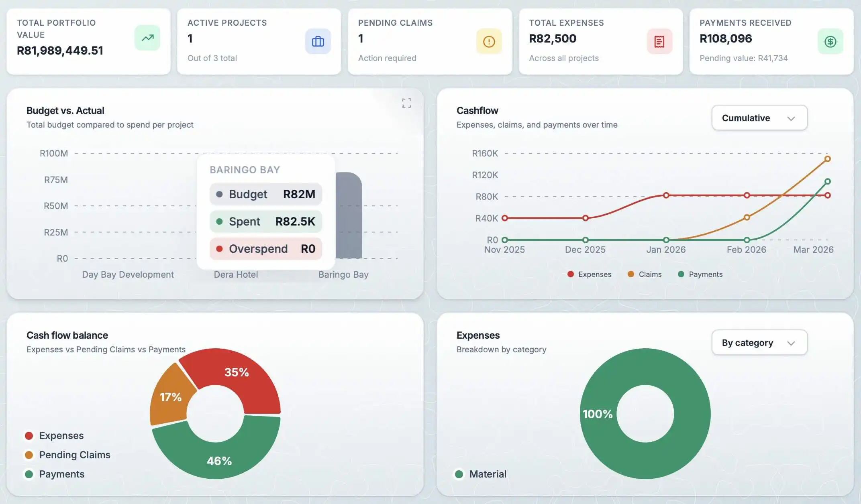This screenshot has height=504, width=861.
Task: Click the Budget row in Baringo Bay tooltip
Action: [x=265, y=194]
